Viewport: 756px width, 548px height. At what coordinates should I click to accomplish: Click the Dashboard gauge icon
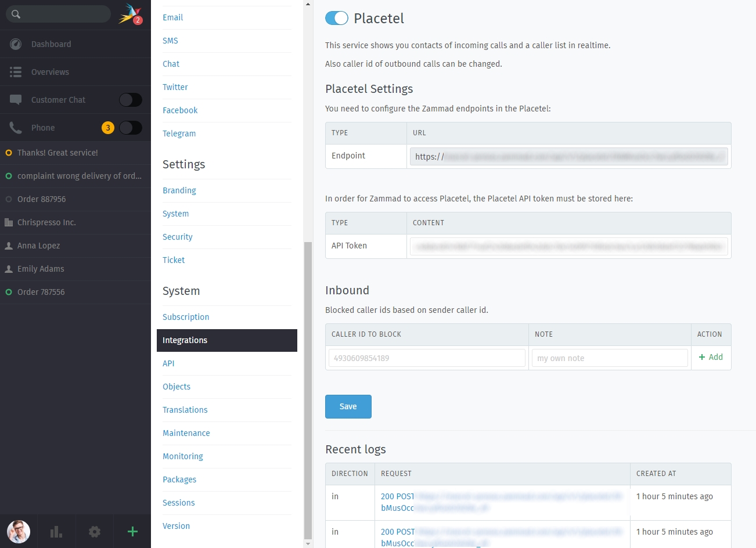point(16,44)
